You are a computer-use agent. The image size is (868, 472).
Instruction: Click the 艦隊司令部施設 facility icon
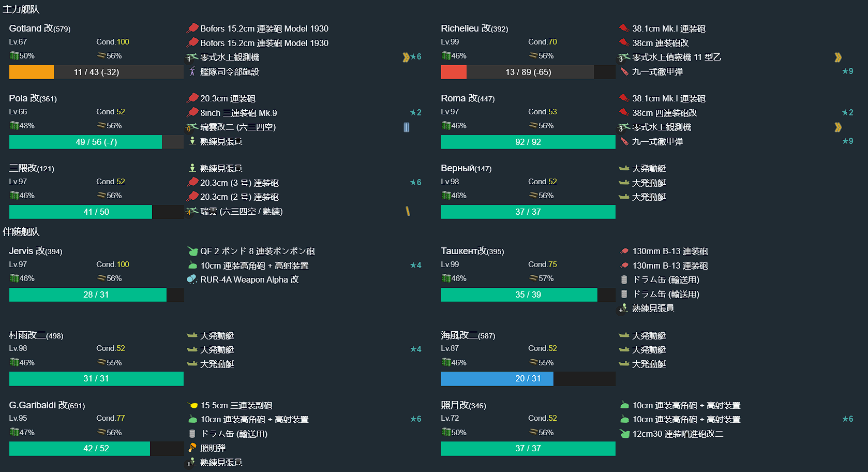[x=192, y=72]
